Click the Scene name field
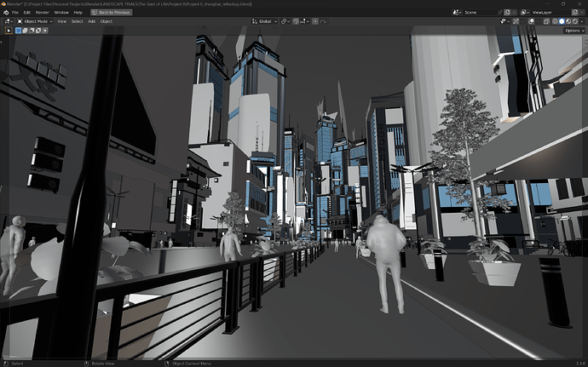Screen dimensions: 588x367 (x=481, y=13)
